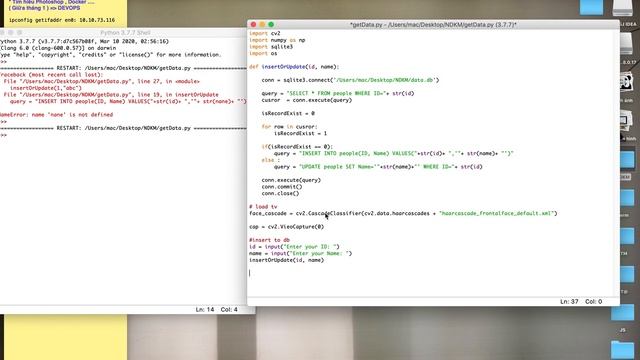Close the getData.py editor window
The width and height of the screenshot is (640, 360).
(x=253, y=24)
